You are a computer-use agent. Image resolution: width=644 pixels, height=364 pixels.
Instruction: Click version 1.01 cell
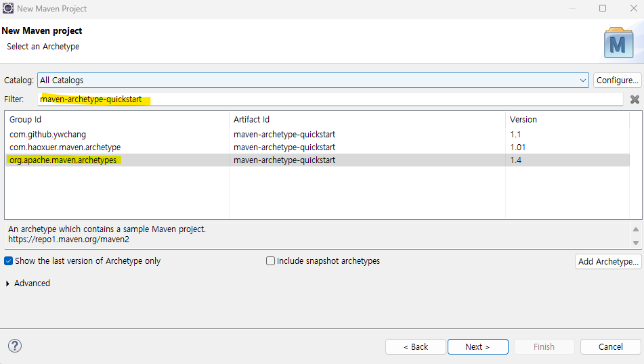[x=517, y=147]
